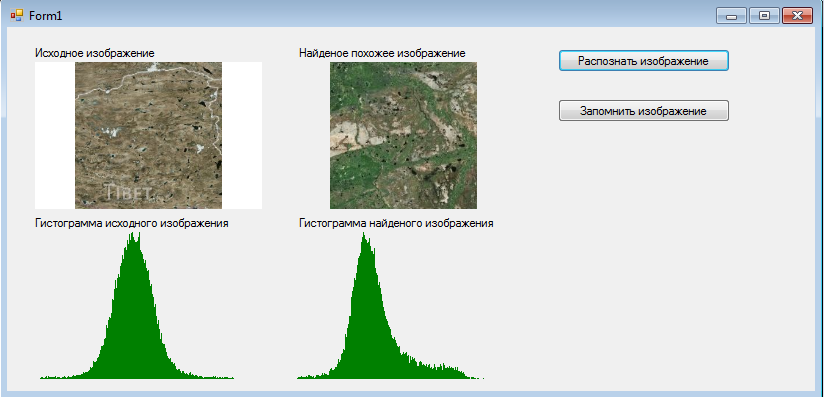Select the green found similar satellite image

click(403, 135)
